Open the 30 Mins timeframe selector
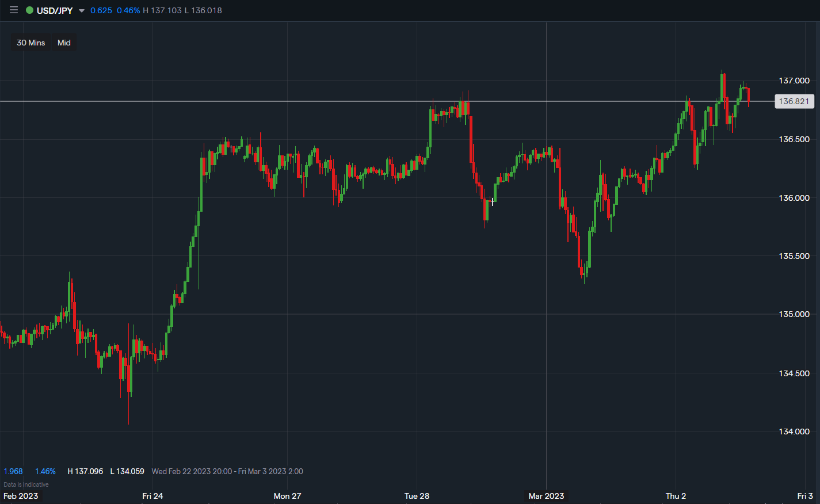 point(31,43)
